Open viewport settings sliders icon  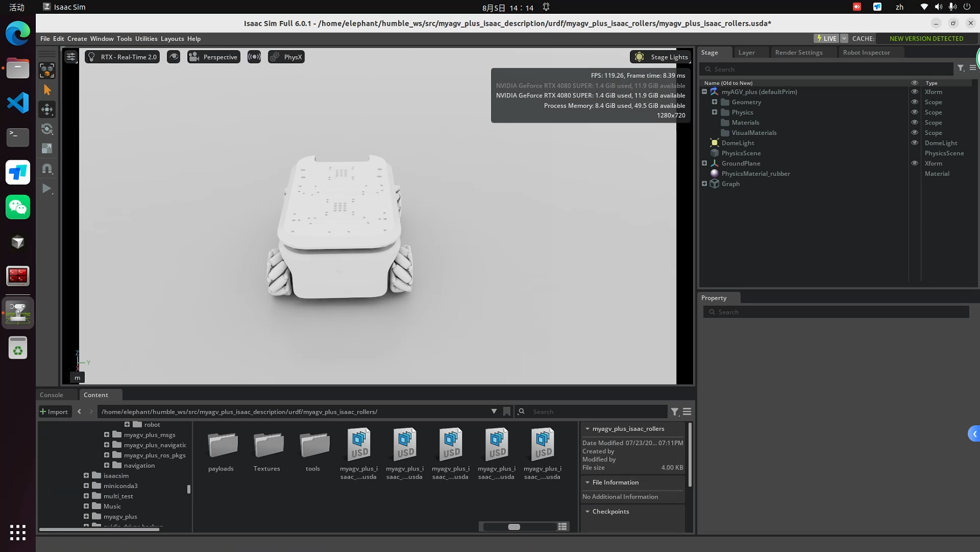click(71, 57)
